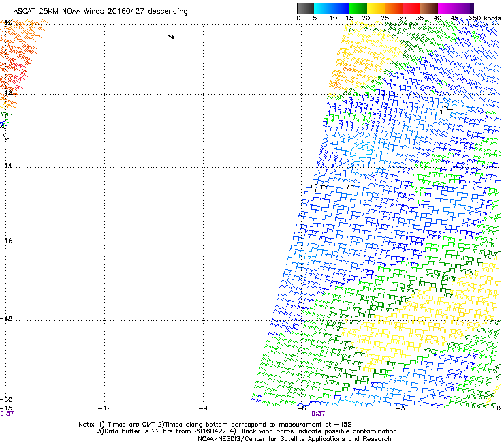
Task: Click the magenta 40–45 knots legend swatch
Action: click(447, 8)
